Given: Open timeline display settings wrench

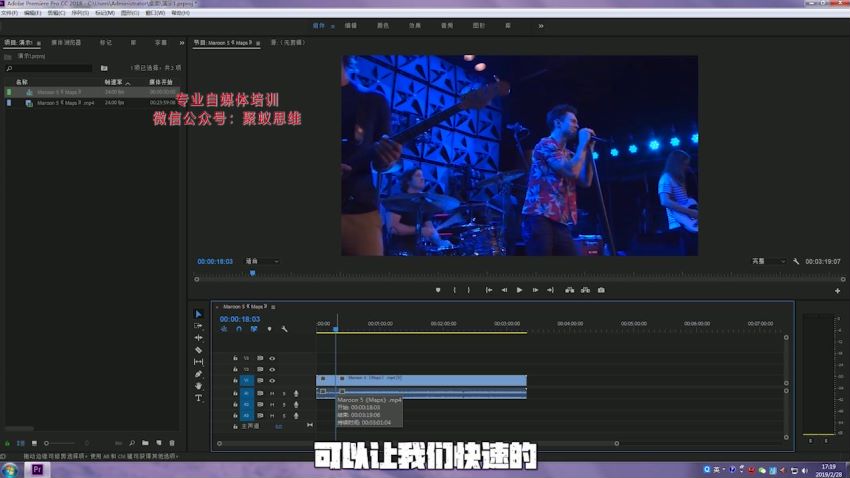Looking at the screenshot, I should [284, 329].
